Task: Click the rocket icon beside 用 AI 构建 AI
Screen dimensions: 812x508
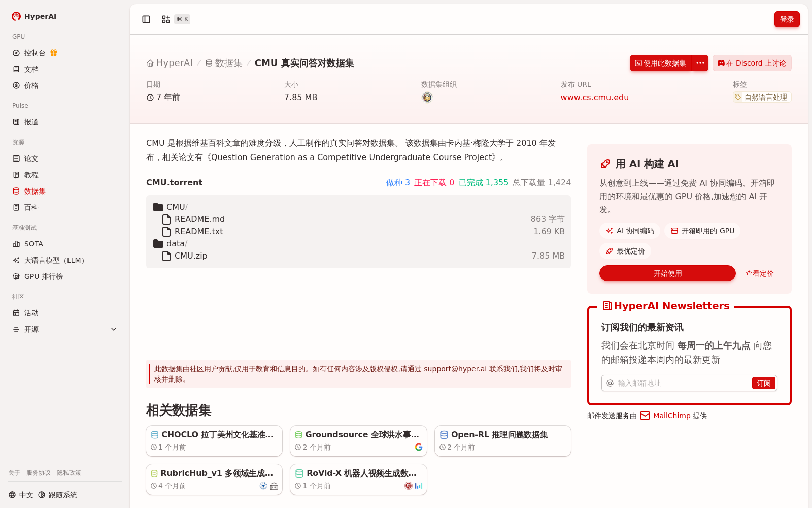Action: (605, 164)
